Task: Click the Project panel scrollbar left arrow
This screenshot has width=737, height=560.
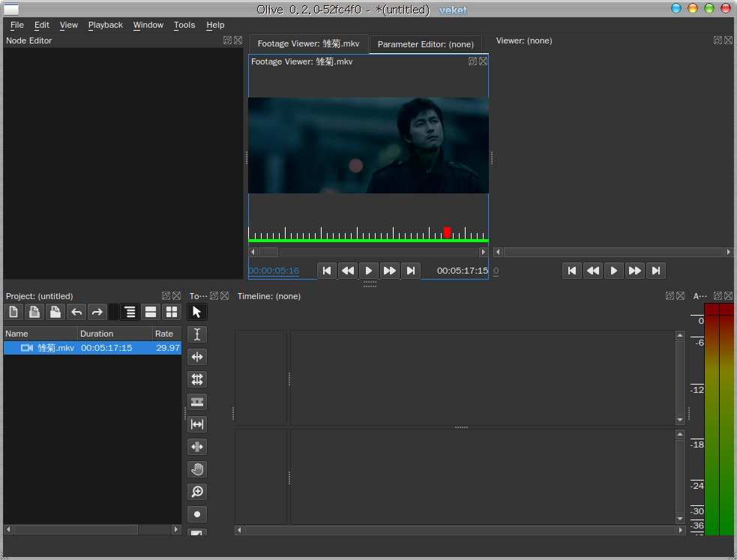Action: (8, 529)
